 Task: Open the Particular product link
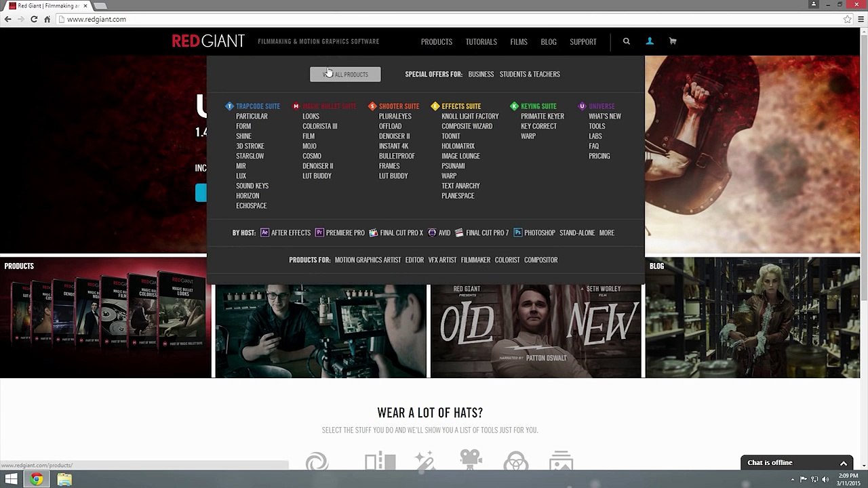click(x=252, y=117)
